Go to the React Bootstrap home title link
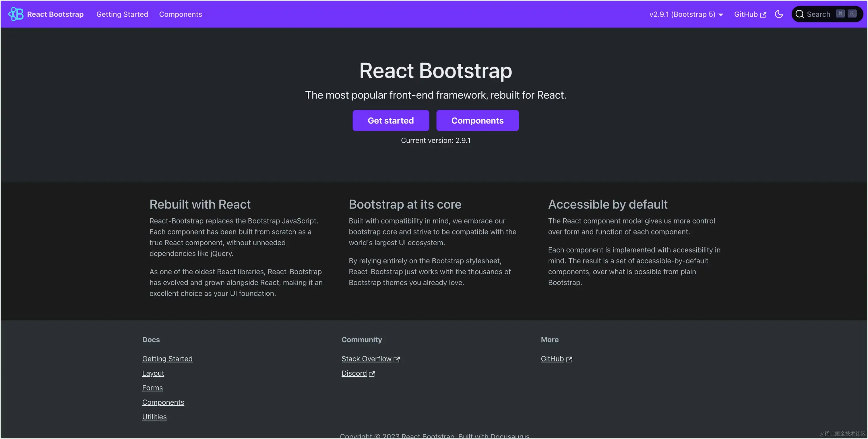 (55, 14)
